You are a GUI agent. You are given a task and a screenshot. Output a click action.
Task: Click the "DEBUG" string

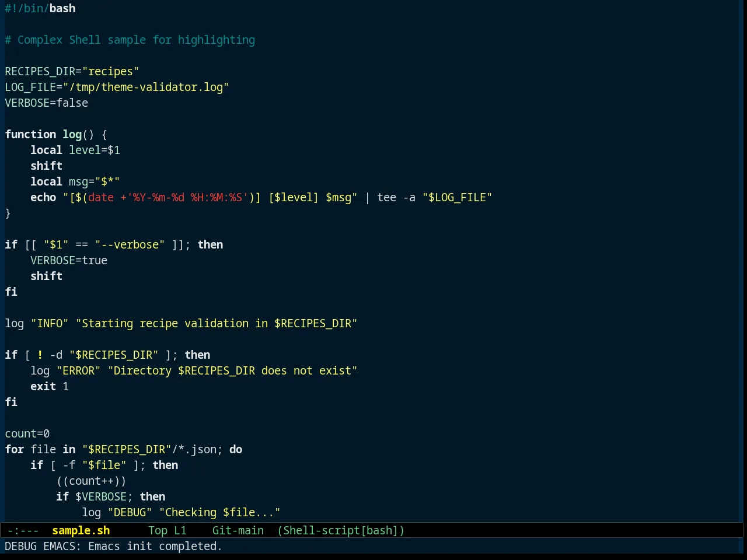tap(130, 512)
